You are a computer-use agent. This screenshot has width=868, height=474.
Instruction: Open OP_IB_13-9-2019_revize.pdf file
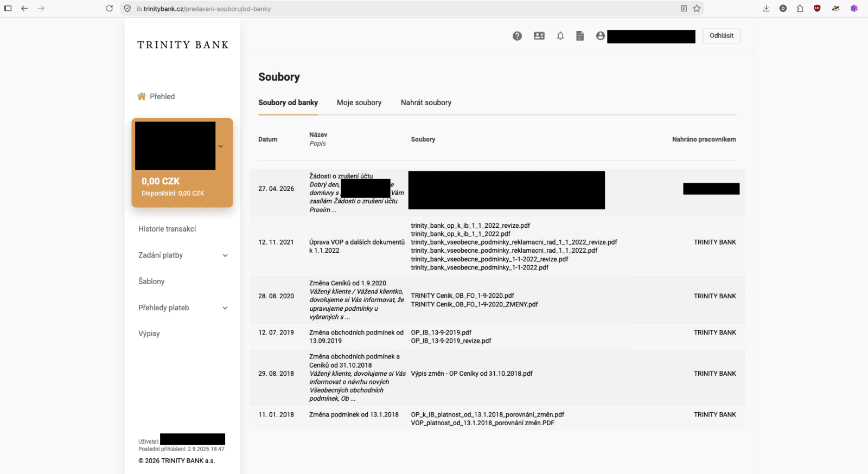451,341
